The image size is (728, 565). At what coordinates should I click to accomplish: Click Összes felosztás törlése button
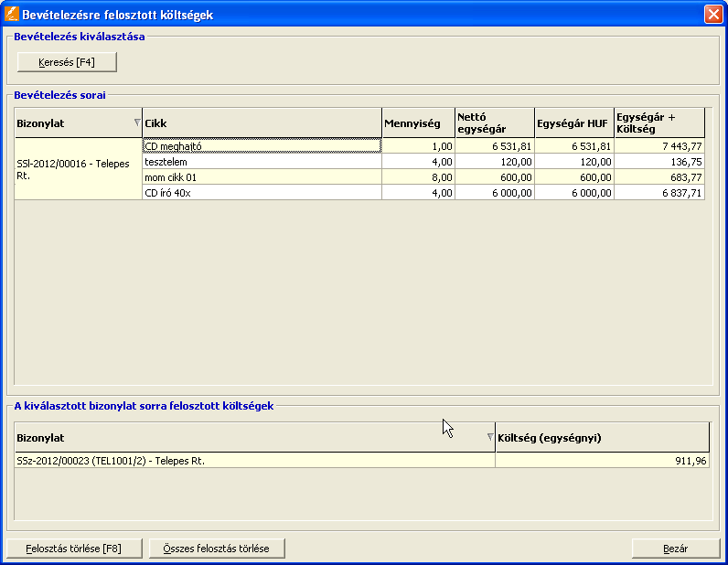coord(217,549)
